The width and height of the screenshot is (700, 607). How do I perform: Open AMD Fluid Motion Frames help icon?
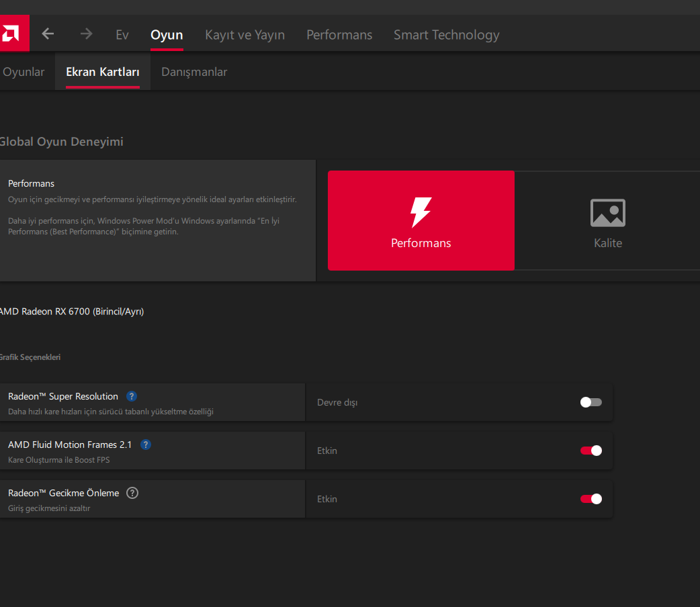(146, 445)
